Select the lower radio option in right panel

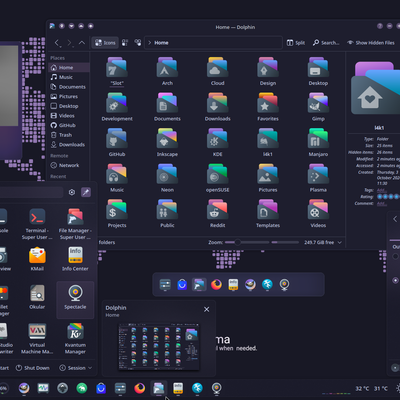click(395, 280)
